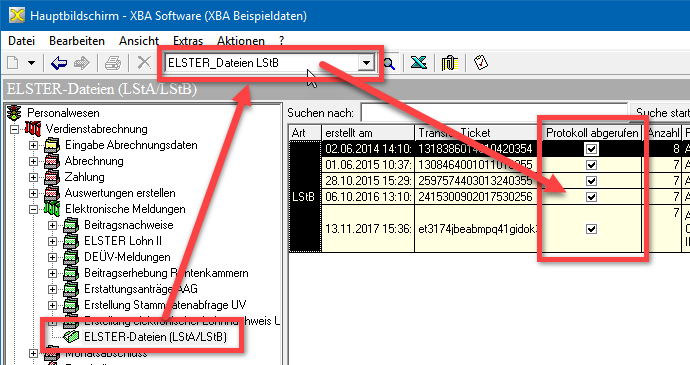Image resolution: width=690 pixels, height=365 pixels.
Task: Sort by the Transfer-Ticket column header
Action: pos(478,133)
